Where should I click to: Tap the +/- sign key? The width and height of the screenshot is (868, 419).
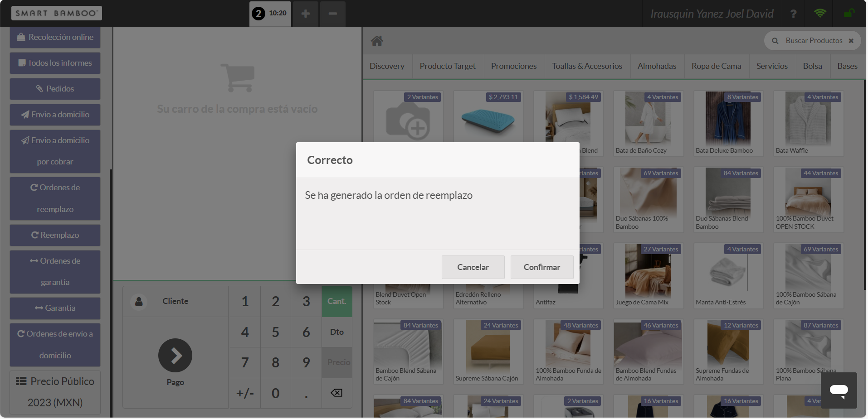(x=245, y=393)
